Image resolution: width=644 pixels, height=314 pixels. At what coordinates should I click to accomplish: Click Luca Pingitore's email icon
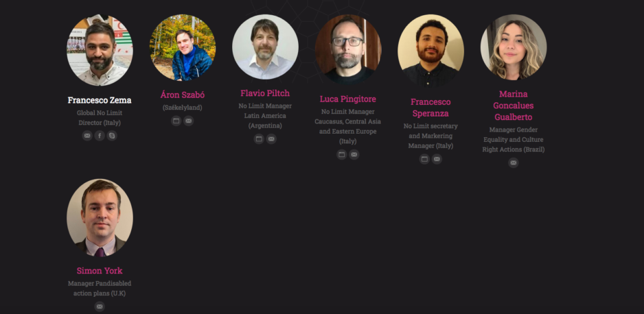354,154
